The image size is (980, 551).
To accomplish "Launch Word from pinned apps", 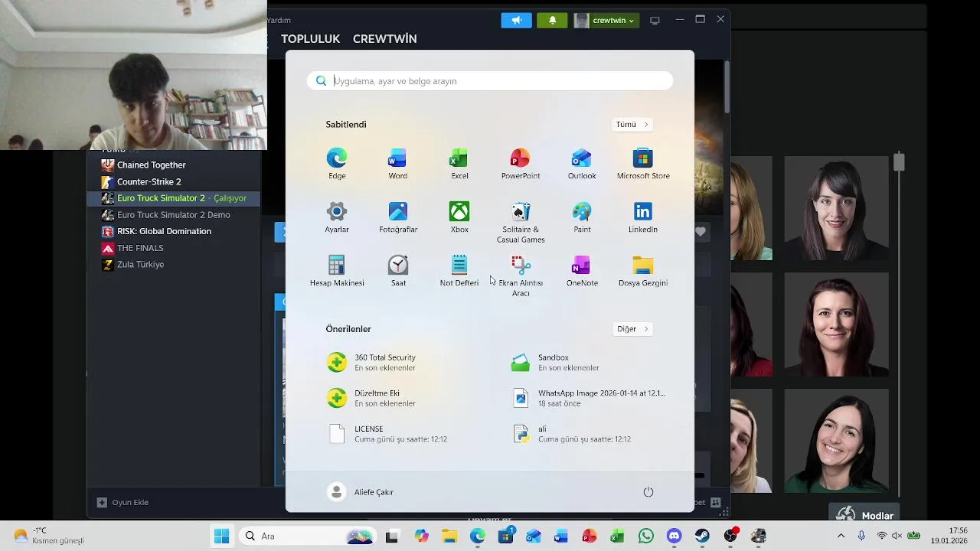I will point(397,165).
